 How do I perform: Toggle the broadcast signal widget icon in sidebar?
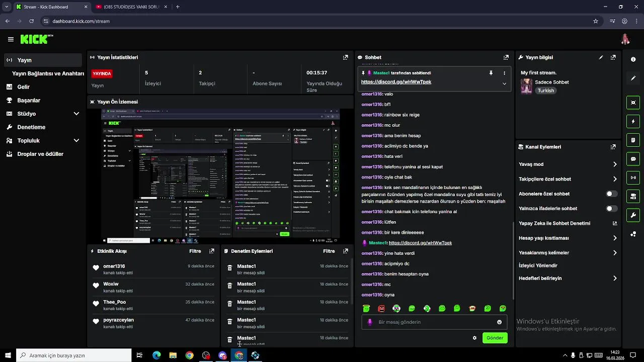tap(633, 177)
